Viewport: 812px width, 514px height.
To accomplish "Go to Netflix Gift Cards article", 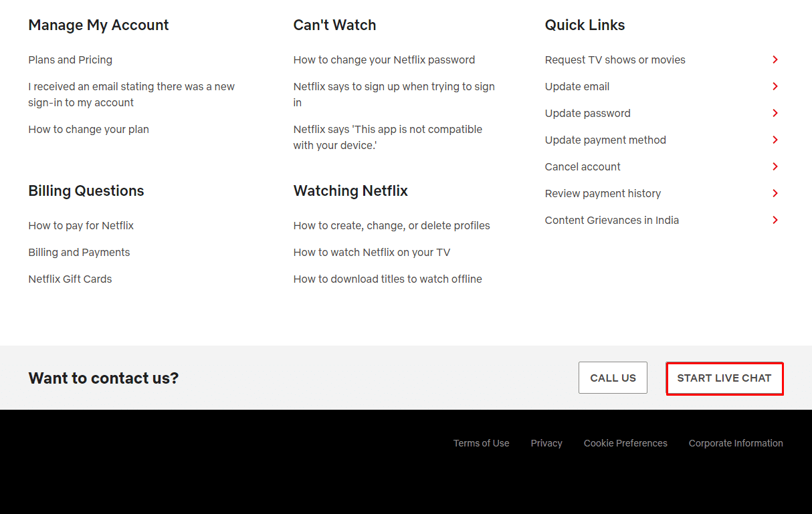I will click(x=70, y=279).
